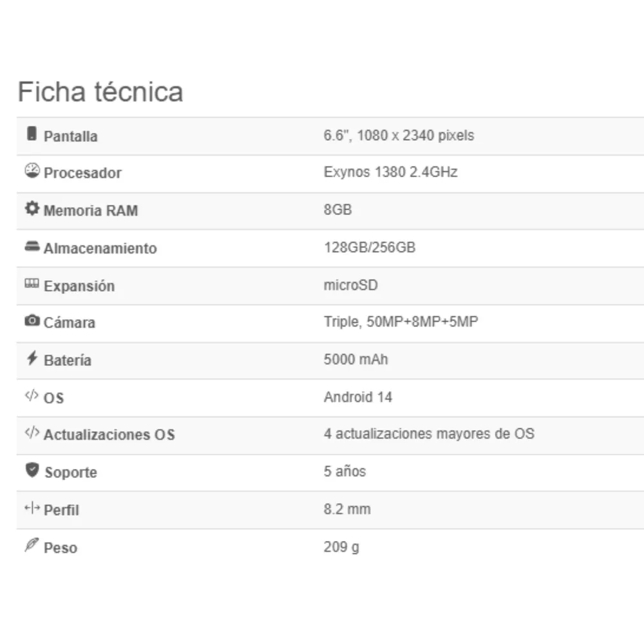Click the 128GB/256GB storage value
Screen dimensions: 644x644
pos(370,247)
